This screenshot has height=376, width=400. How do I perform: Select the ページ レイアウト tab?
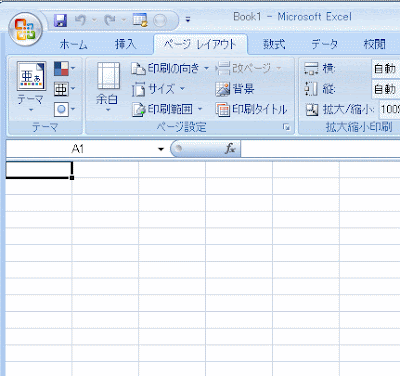(x=200, y=44)
